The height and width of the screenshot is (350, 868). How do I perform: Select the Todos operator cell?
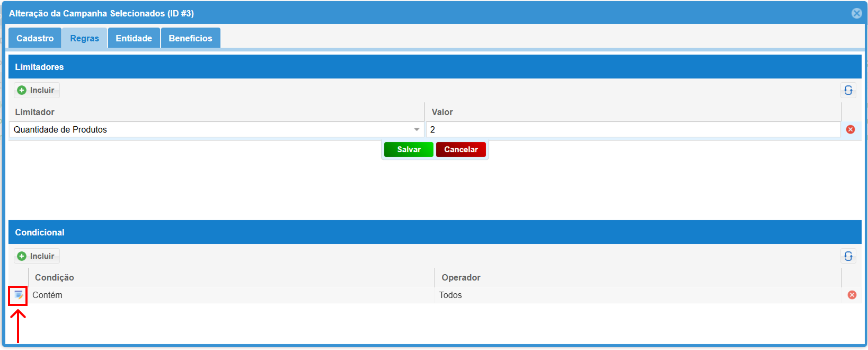pyautogui.click(x=450, y=295)
